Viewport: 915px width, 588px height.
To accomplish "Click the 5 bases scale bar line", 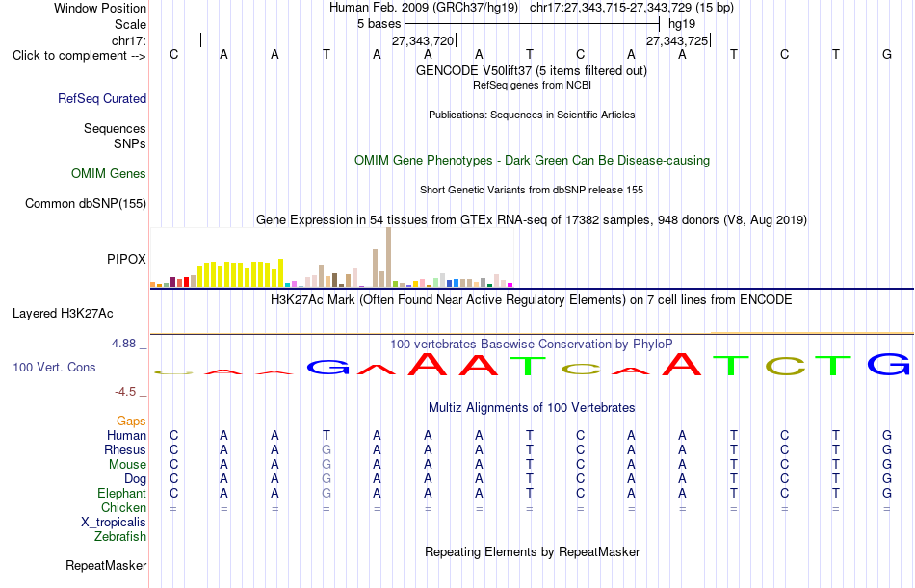I will (533, 24).
